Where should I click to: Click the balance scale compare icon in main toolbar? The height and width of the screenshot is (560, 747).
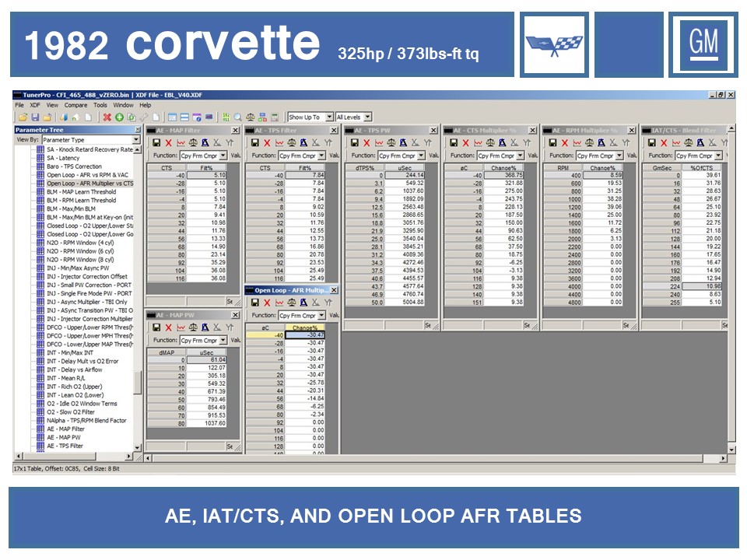click(x=250, y=117)
